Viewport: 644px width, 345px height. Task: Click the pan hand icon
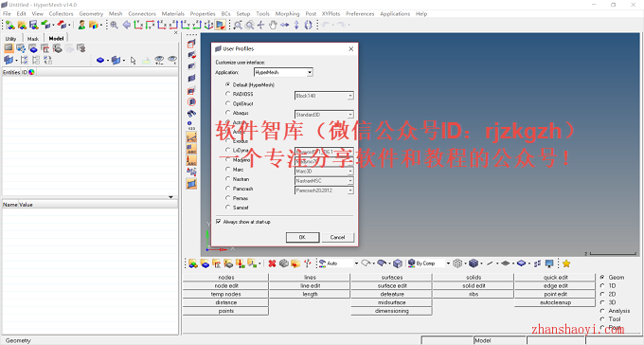coord(273,25)
